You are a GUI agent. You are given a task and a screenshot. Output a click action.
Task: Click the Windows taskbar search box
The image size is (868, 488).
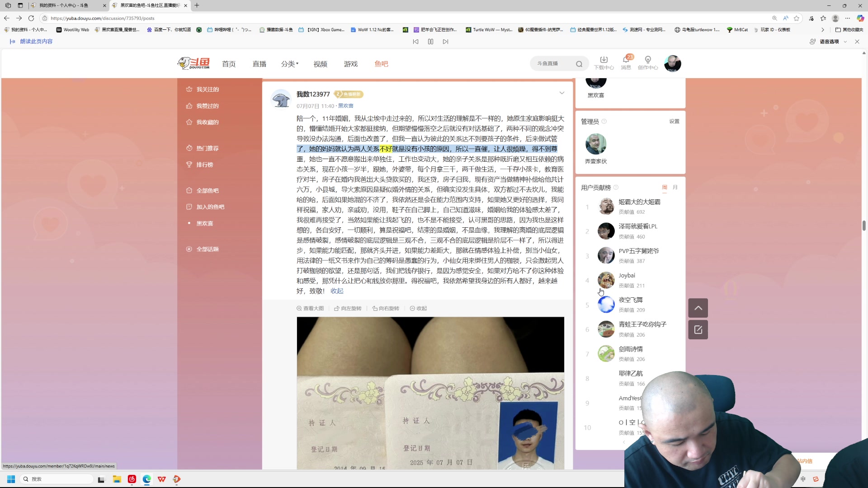[x=57, y=479]
